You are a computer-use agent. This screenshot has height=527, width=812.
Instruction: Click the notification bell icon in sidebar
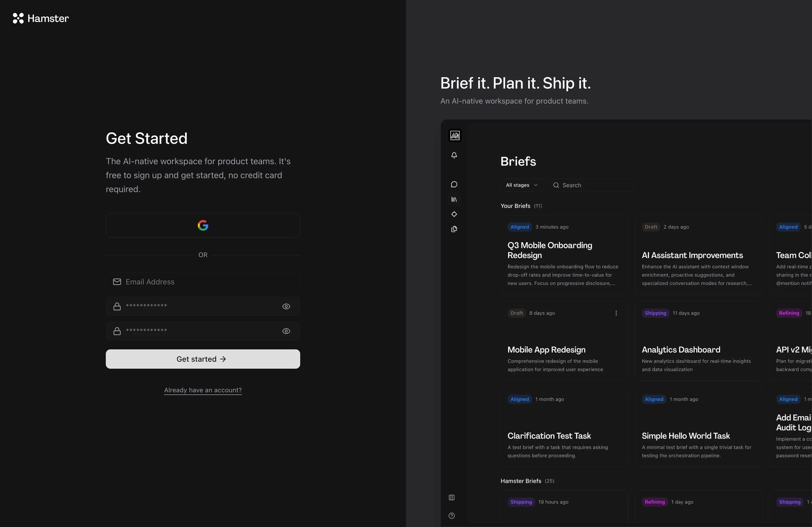tap(454, 155)
